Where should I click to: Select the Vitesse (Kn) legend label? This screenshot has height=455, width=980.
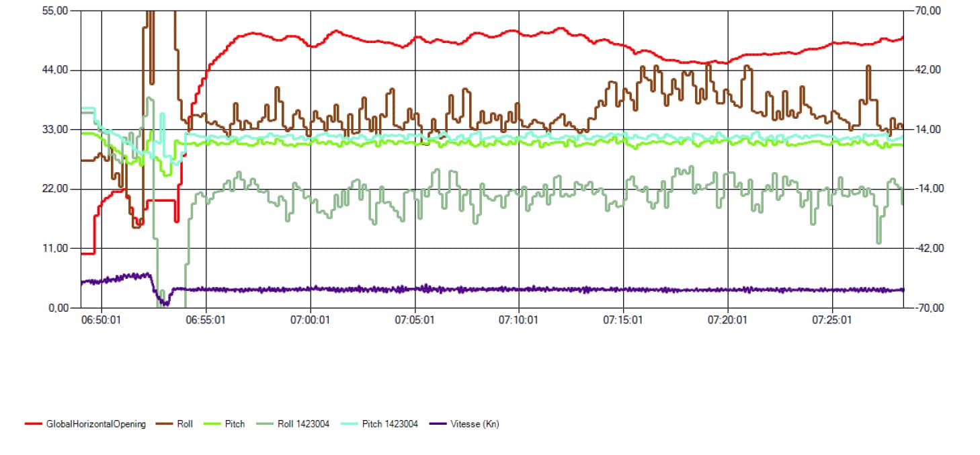(x=475, y=424)
